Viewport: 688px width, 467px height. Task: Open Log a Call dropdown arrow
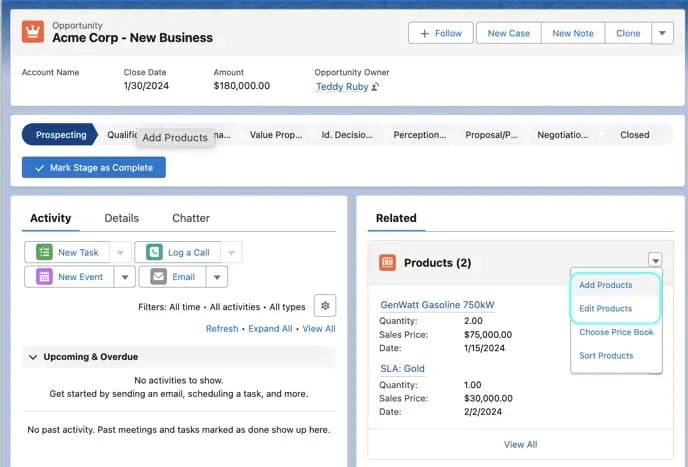(231, 252)
